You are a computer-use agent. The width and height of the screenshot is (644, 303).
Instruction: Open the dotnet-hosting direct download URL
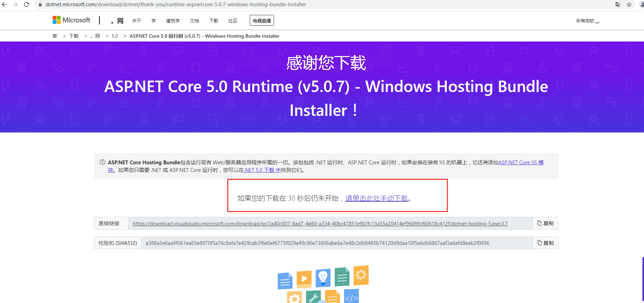(x=320, y=224)
